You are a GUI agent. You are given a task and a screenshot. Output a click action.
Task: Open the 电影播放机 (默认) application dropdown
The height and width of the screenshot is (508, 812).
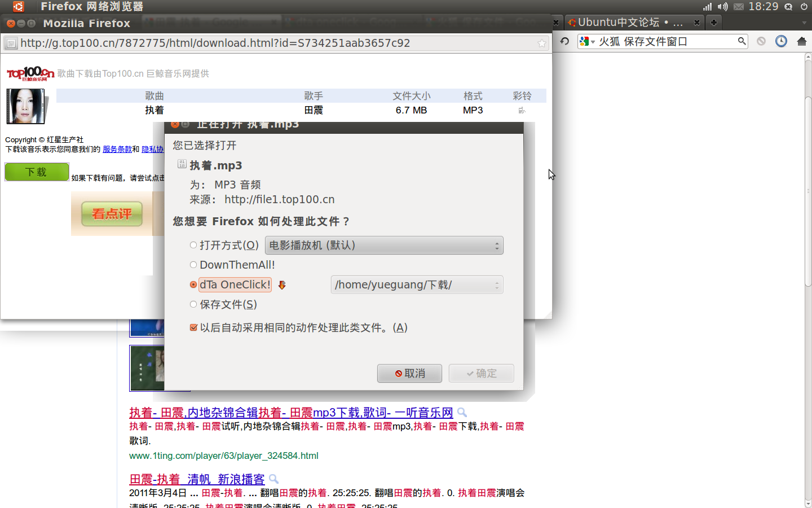(x=384, y=246)
